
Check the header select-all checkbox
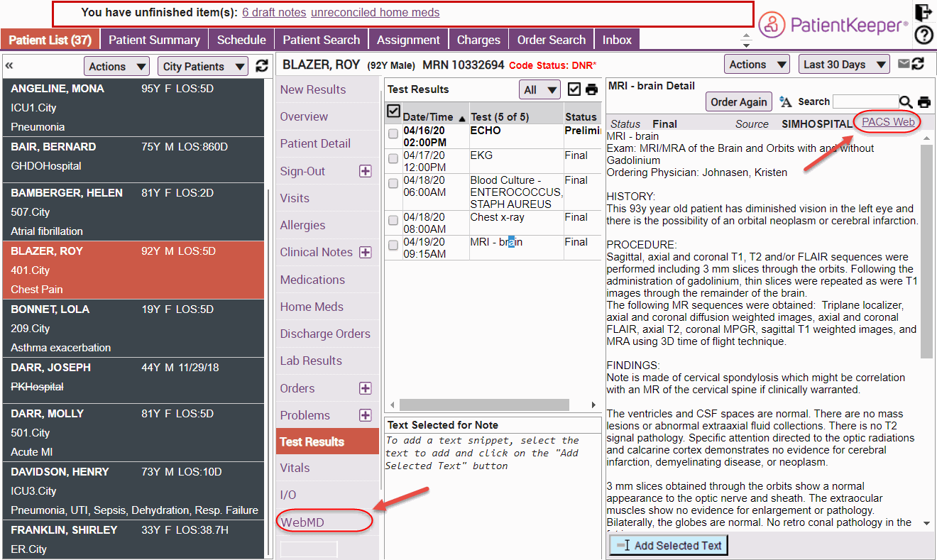[x=393, y=111]
